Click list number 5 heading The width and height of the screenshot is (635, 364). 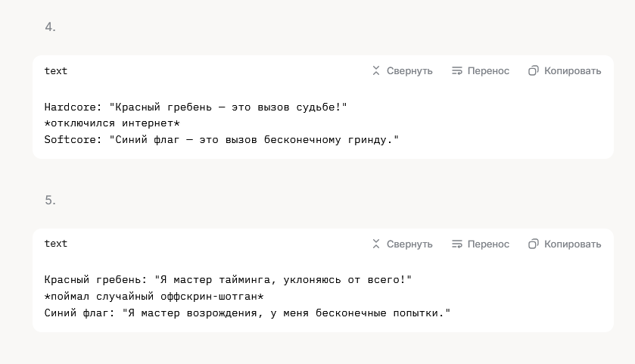coord(50,200)
